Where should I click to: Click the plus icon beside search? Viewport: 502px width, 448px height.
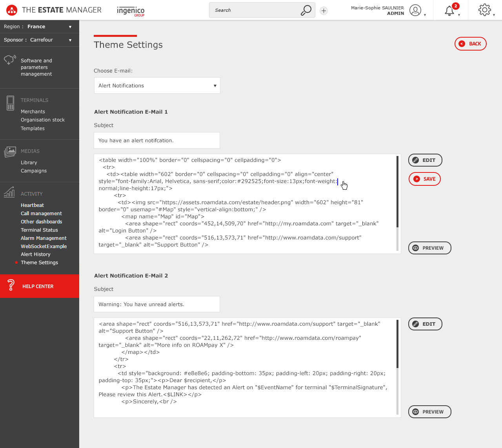(x=324, y=11)
